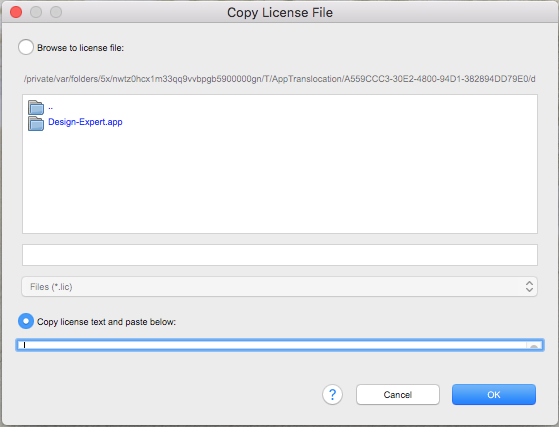Confirm with the OK button
559x427 pixels.
point(494,395)
